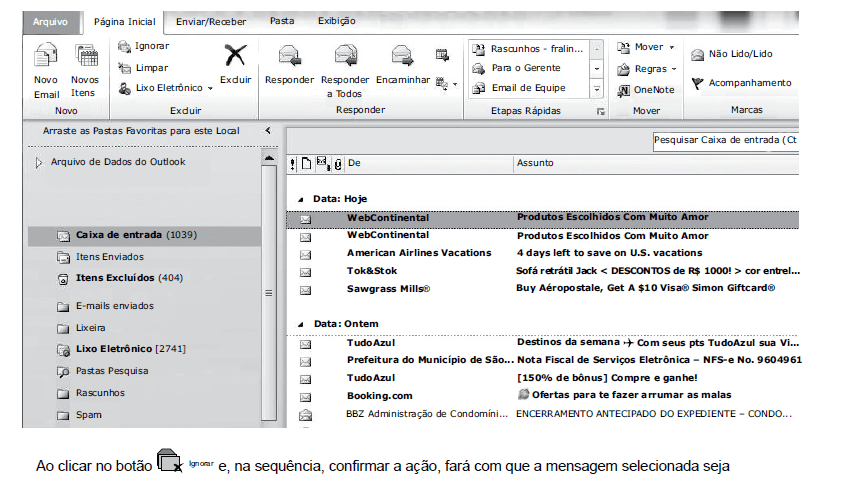Open the Novos Itens icon
The width and height of the screenshot is (845, 485).
(86, 57)
